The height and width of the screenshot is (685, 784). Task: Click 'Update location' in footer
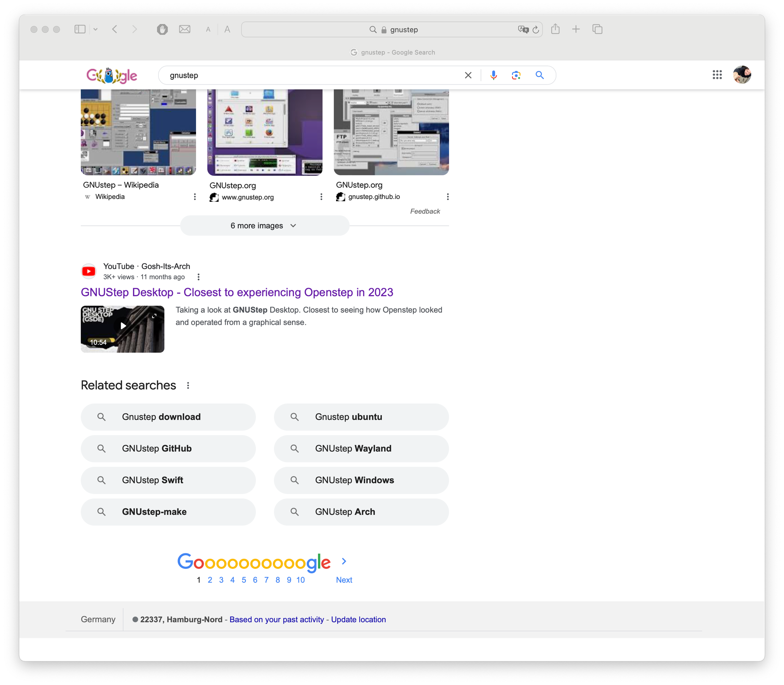click(359, 619)
